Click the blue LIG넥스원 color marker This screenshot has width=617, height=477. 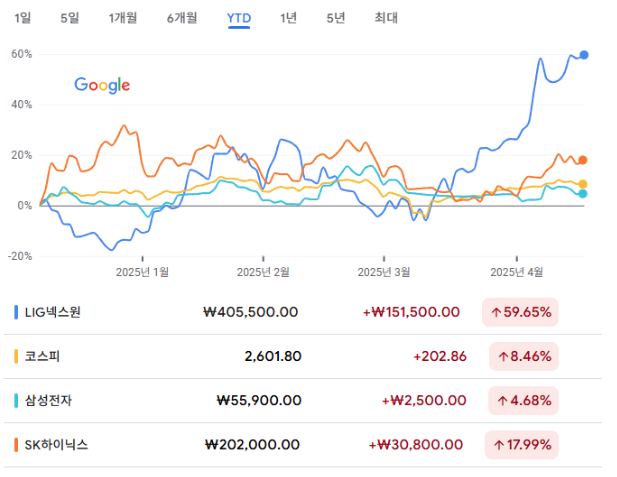coord(16,312)
